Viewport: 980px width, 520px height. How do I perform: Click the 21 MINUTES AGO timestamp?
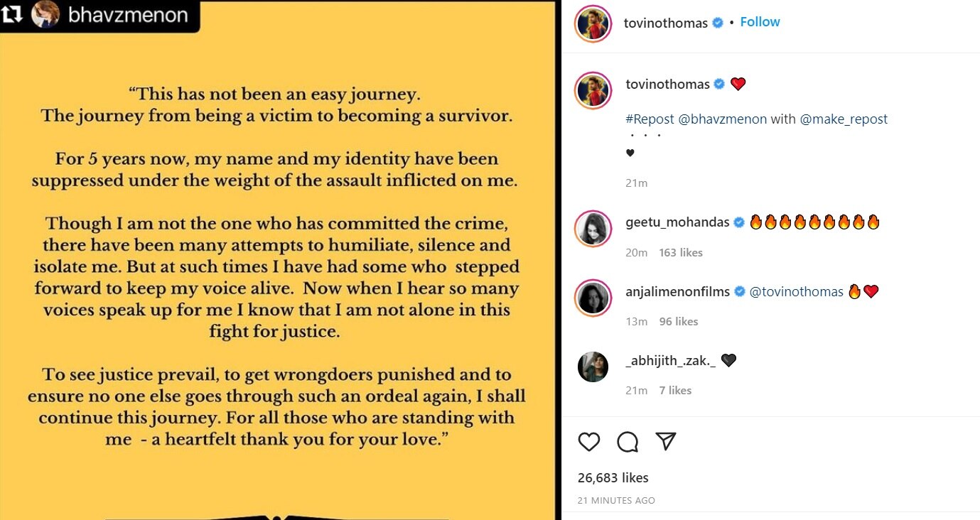616,500
